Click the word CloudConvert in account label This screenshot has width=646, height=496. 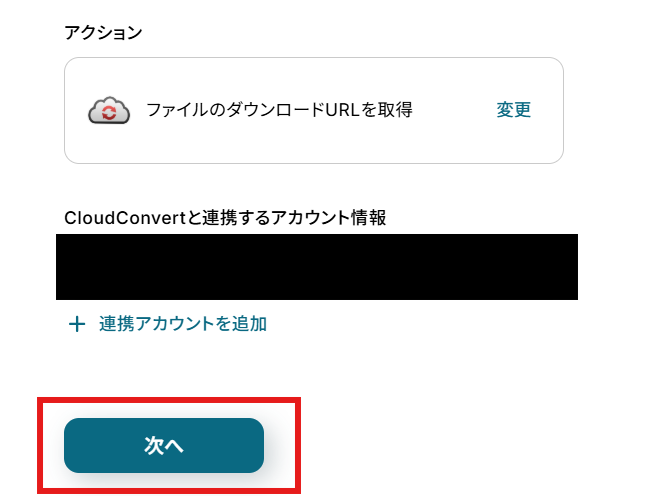[125, 218]
